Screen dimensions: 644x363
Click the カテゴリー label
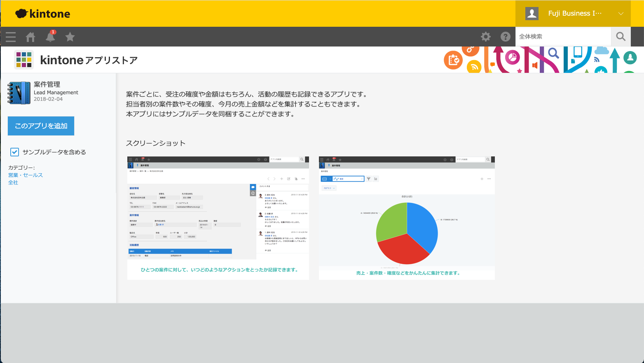21,168
